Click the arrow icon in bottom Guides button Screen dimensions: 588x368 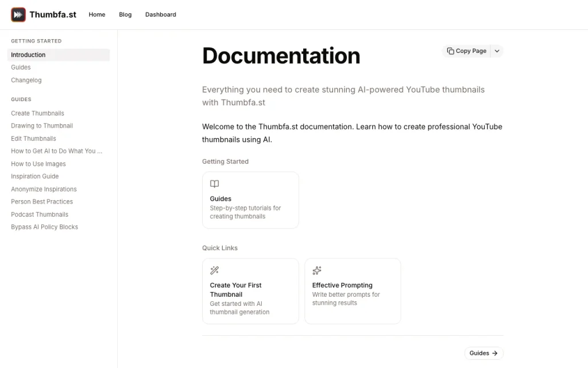click(x=495, y=353)
